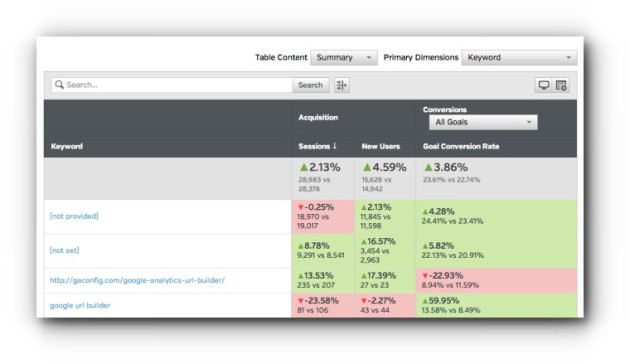
Task: Sort by Keyword column header
Action: point(67,146)
